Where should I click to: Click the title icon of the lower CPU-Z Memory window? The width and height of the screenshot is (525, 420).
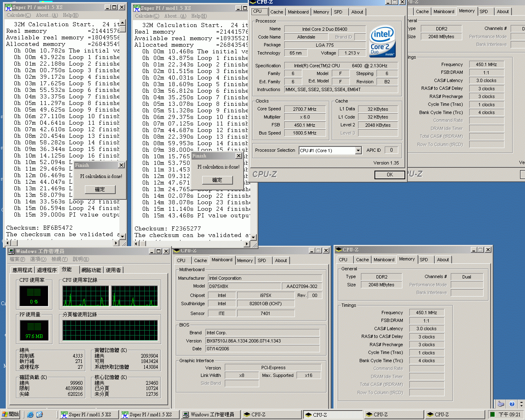coord(339,249)
